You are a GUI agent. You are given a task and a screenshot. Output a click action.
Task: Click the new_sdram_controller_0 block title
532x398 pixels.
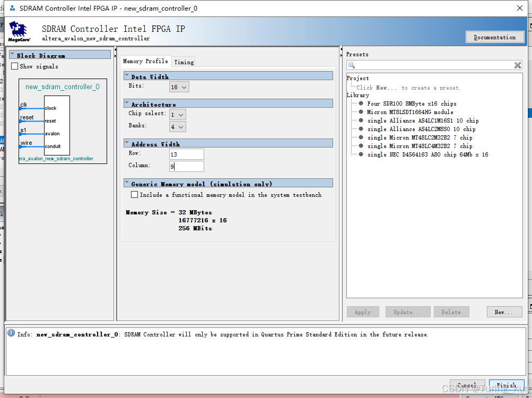pyautogui.click(x=63, y=87)
